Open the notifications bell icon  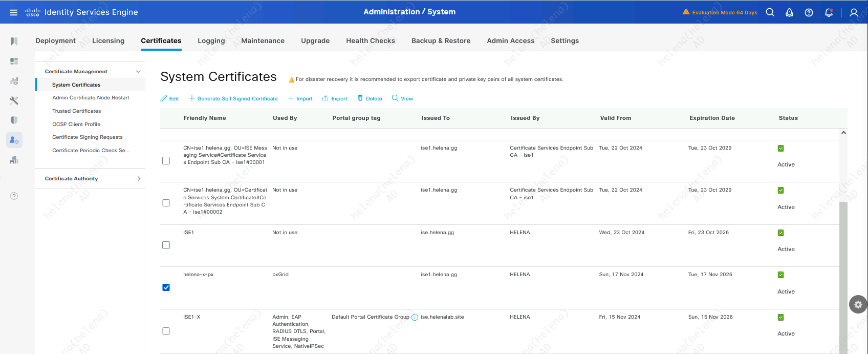tap(829, 12)
